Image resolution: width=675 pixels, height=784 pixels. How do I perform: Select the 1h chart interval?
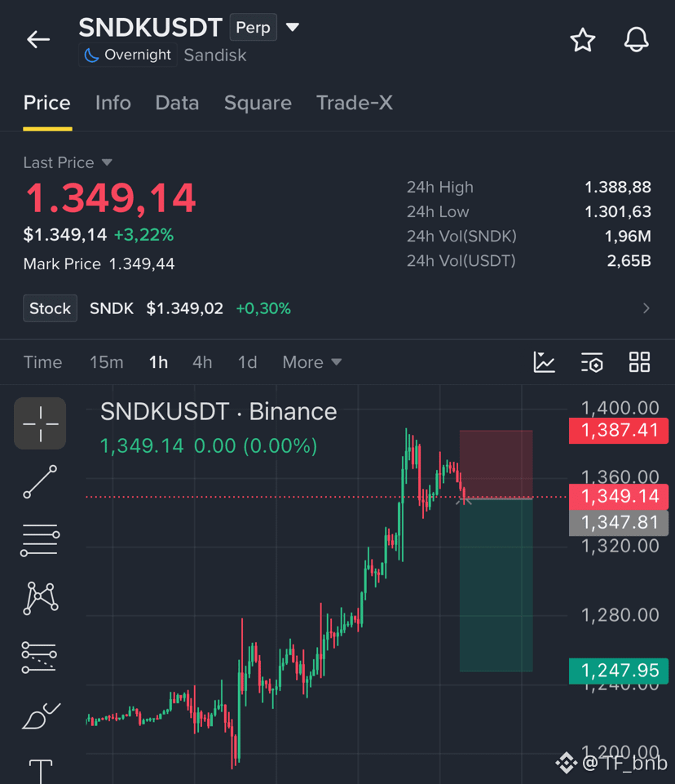[158, 362]
